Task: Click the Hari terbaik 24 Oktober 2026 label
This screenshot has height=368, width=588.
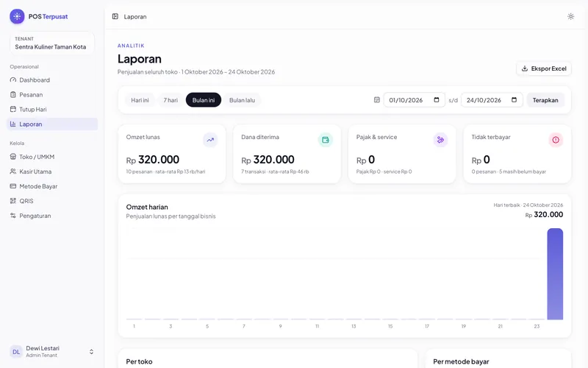Action: (x=528, y=205)
